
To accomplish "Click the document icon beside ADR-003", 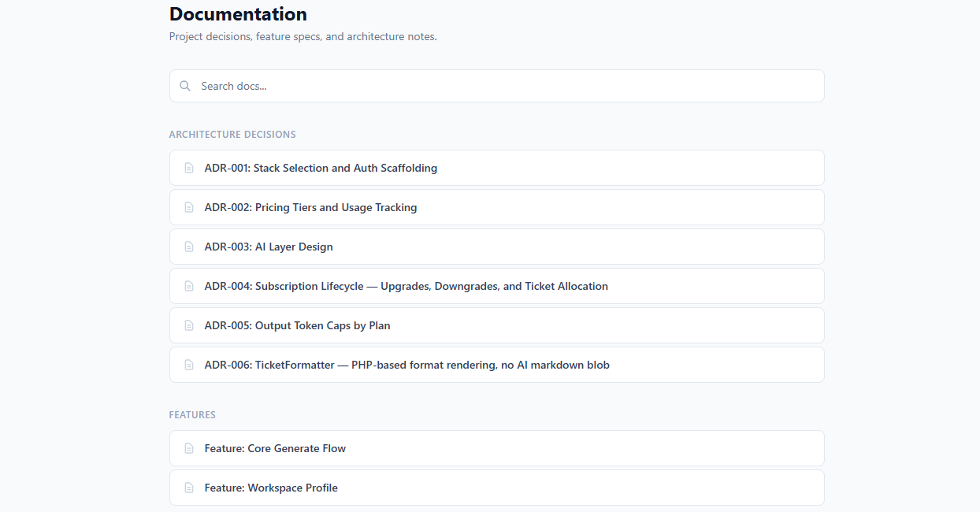I will [188, 247].
